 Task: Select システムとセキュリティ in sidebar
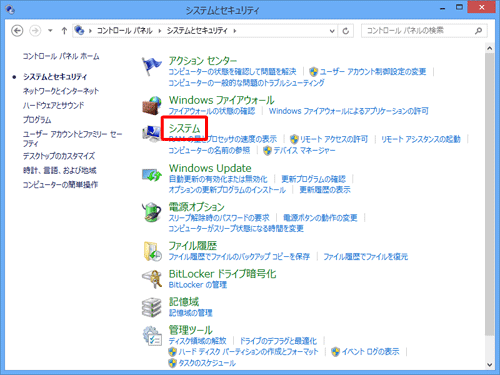pyautogui.click(x=55, y=77)
